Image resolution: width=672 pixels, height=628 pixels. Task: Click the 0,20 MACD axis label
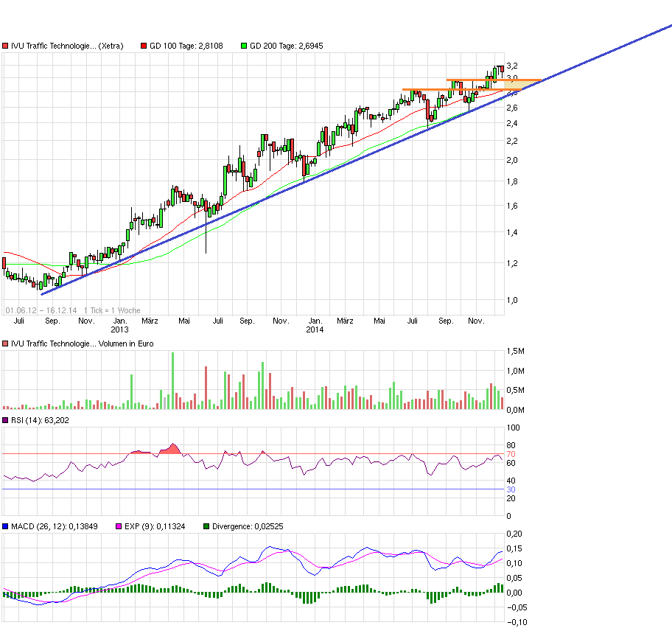(514, 534)
